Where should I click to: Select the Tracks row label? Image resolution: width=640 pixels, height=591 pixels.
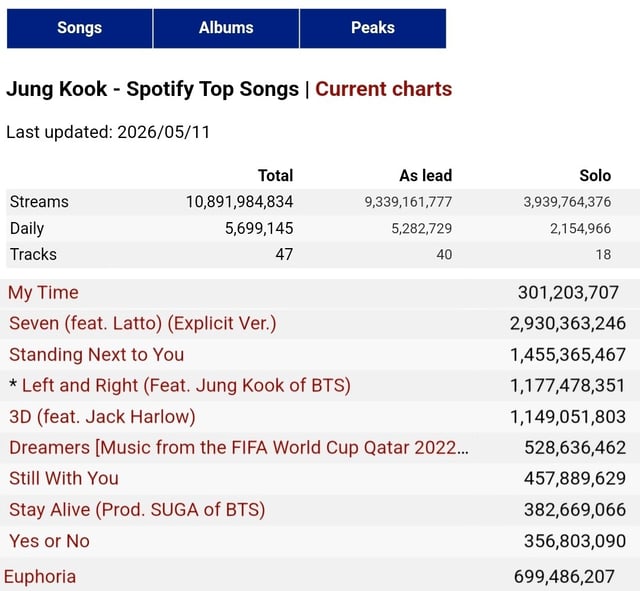(x=33, y=254)
